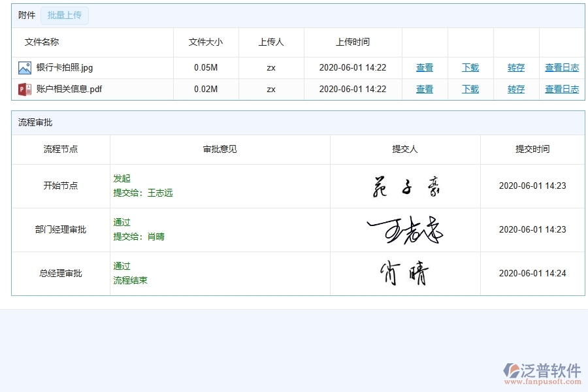Screen dimensions: 588x392
Task: Open 查看 for 银行卡拍照.jpg
Action: (424, 67)
